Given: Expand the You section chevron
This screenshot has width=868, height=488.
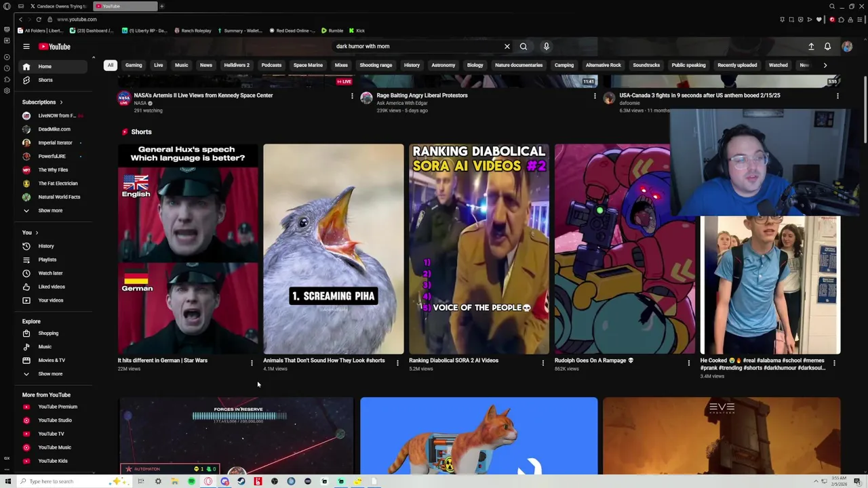Looking at the screenshot, I should pyautogui.click(x=37, y=232).
